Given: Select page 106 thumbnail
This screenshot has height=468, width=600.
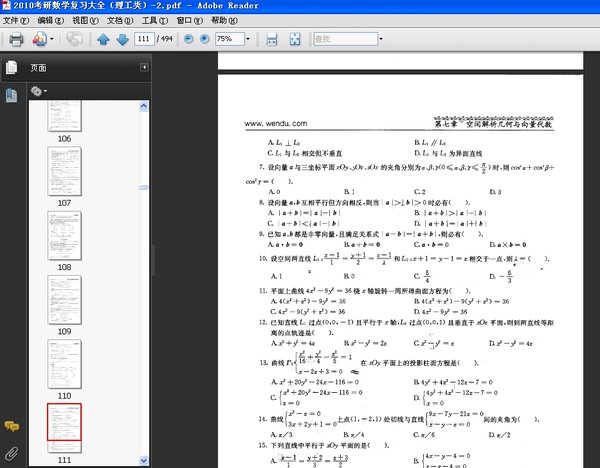Looking at the screenshot, I should click(64, 116).
